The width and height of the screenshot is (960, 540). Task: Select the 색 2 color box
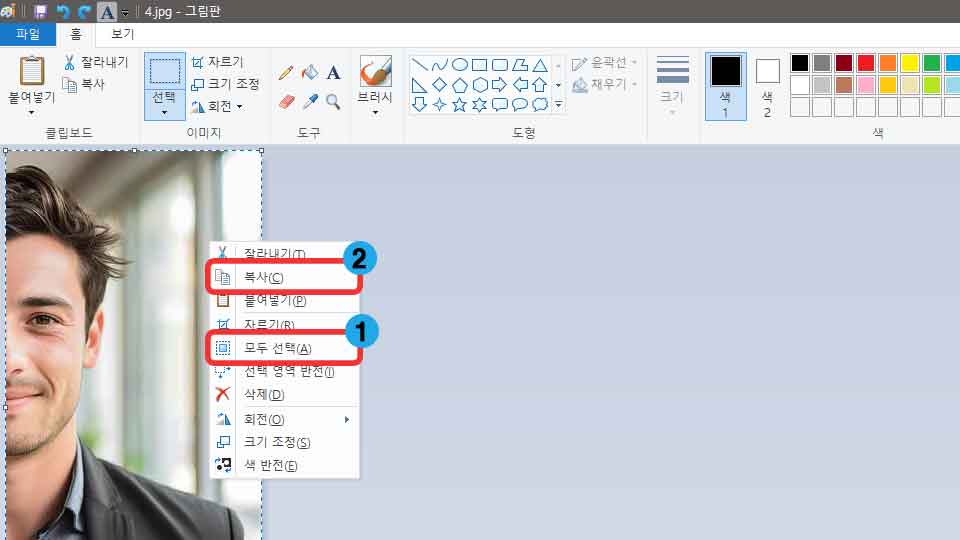[767, 86]
